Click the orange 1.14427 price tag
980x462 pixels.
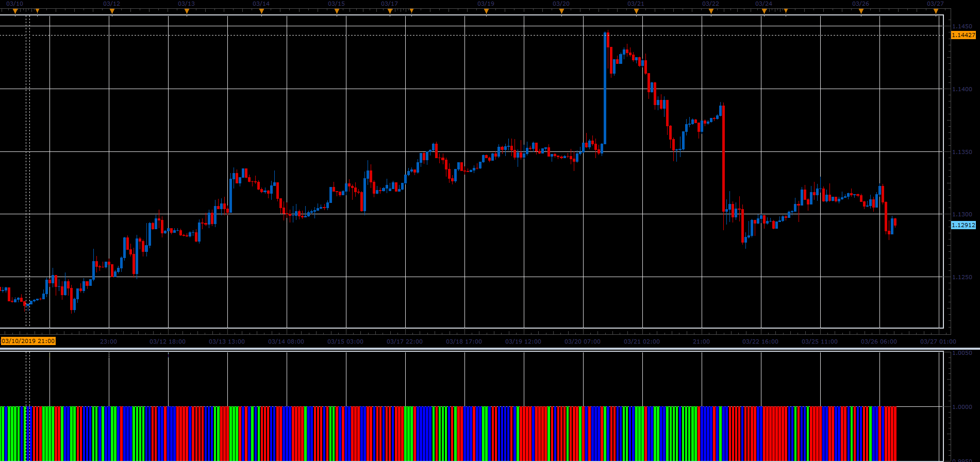point(963,35)
